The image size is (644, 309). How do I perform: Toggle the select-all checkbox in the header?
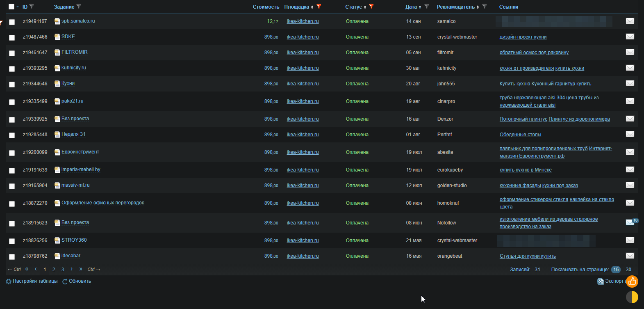pos(11,7)
